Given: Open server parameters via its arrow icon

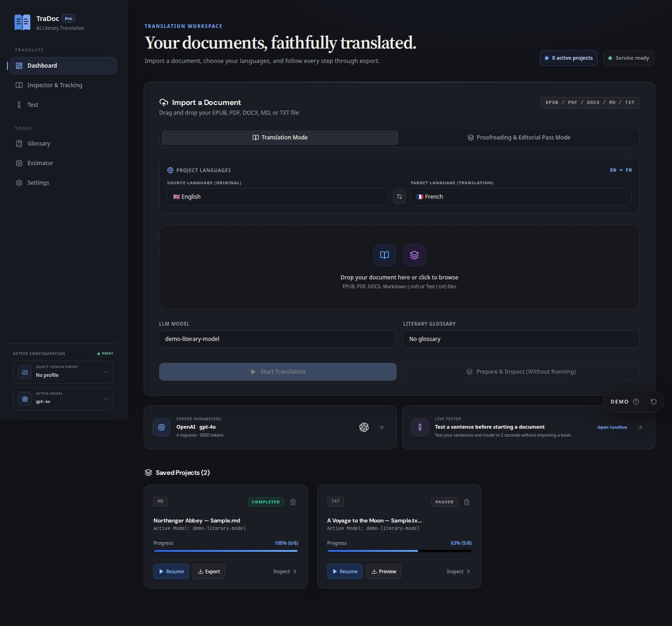Looking at the screenshot, I should pos(381,427).
